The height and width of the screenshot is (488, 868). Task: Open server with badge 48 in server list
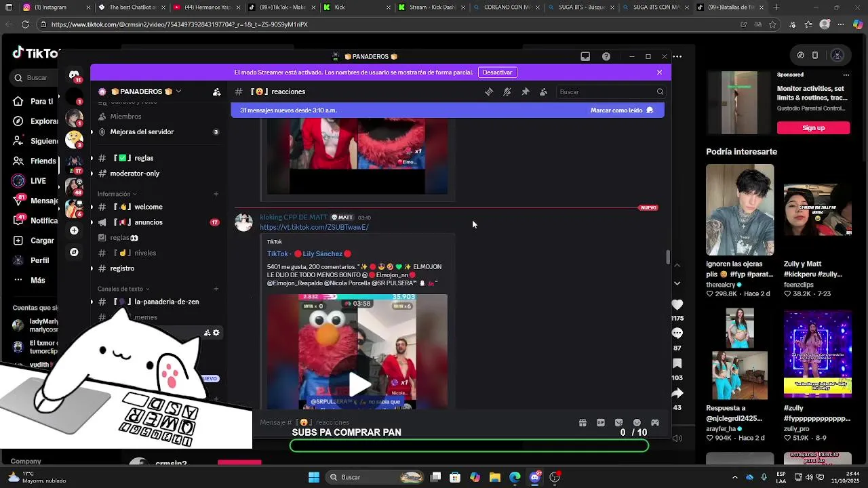click(x=74, y=186)
